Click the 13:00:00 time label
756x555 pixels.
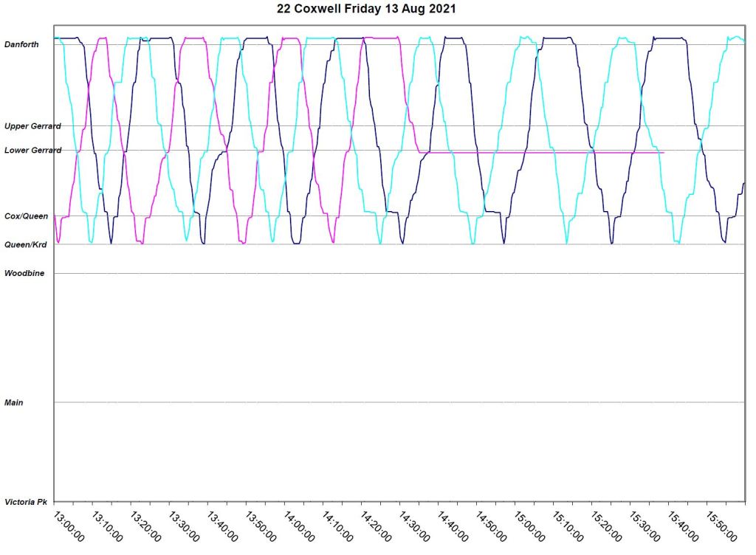[x=69, y=525]
